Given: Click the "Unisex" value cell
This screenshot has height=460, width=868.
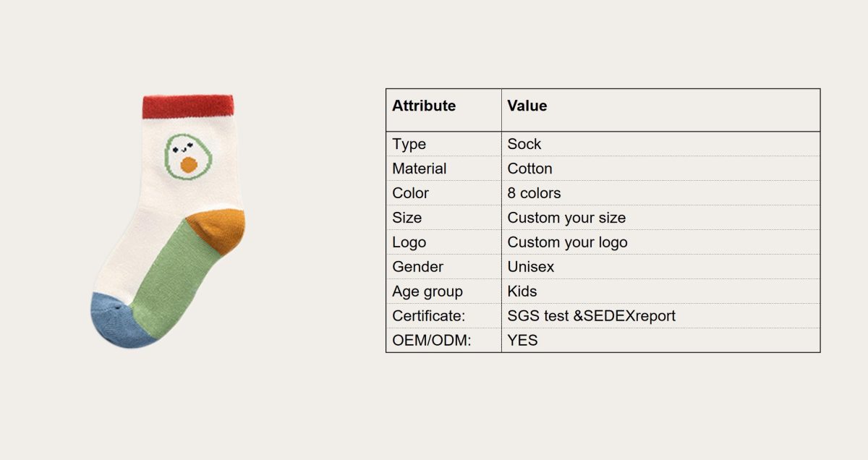Looking at the screenshot, I should click(531, 267).
